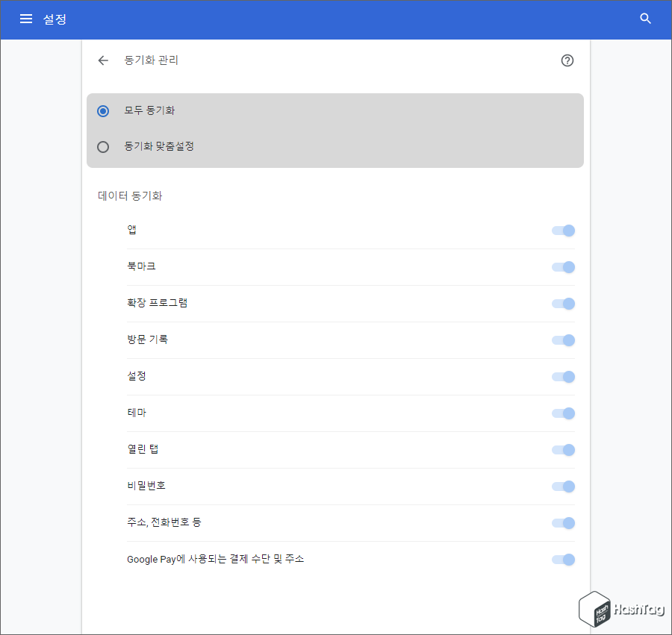The image size is (672, 635).
Task: Go back using the back arrow
Action: (103, 60)
